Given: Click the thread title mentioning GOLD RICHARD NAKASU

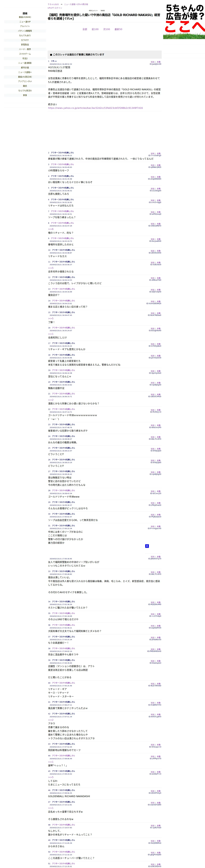Looking at the screenshot, I should point(104,16).
